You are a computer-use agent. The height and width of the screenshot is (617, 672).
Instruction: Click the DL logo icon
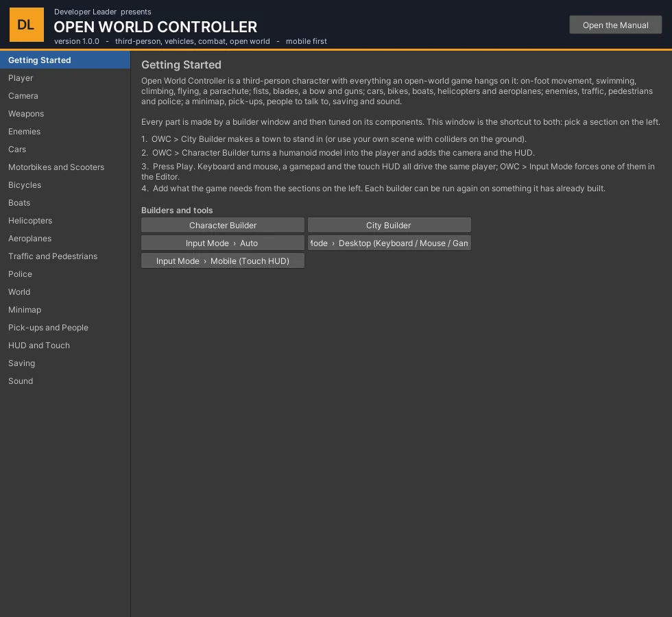pyautogui.click(x=27, y=25)
